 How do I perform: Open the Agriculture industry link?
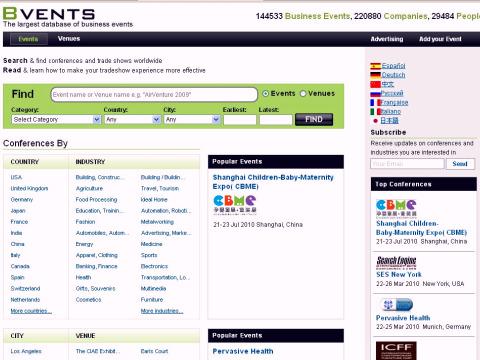tap(89, 188)
